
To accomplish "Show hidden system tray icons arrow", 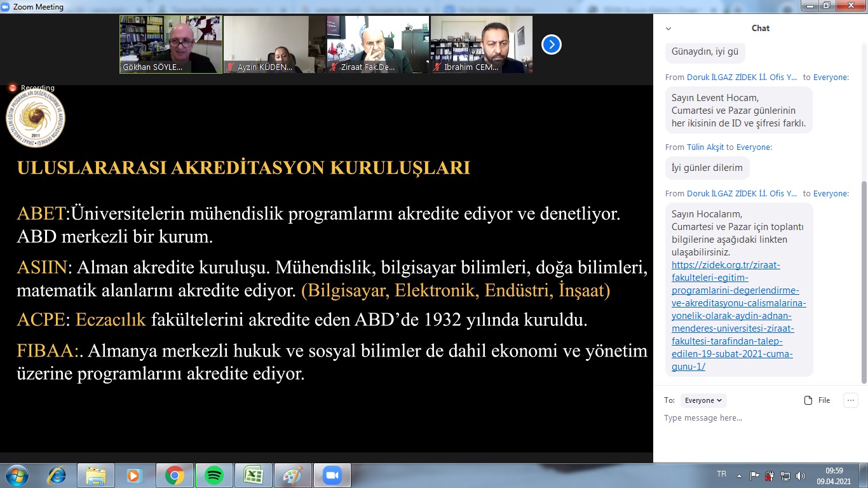I will pos(739,475).
